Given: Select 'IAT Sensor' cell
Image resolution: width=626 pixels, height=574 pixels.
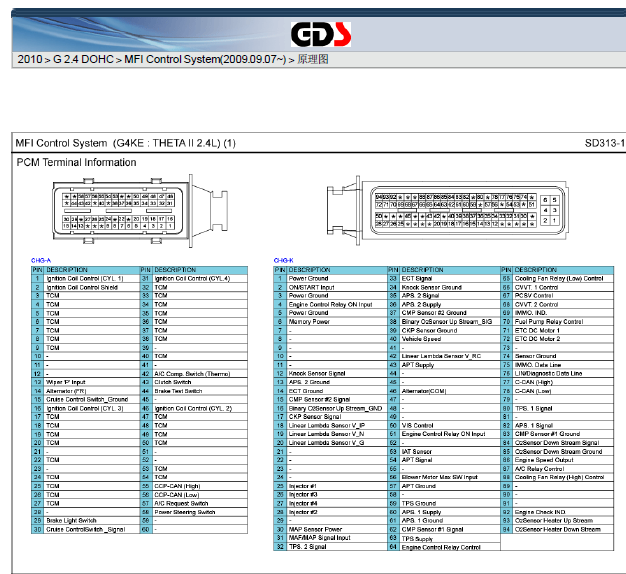Looking at the screenshot, I should point(450,451).
